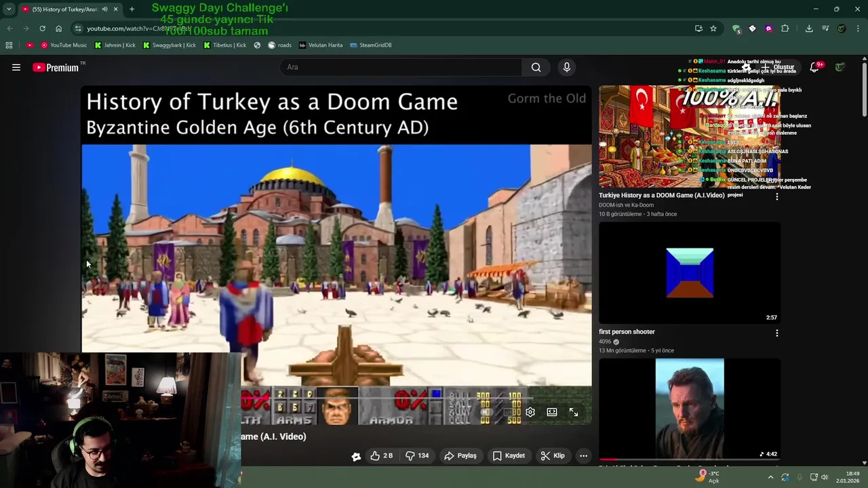This screenshot has width=868, height=488.
Task: Visit the 4096 channel link
Action: pos(605,342)
